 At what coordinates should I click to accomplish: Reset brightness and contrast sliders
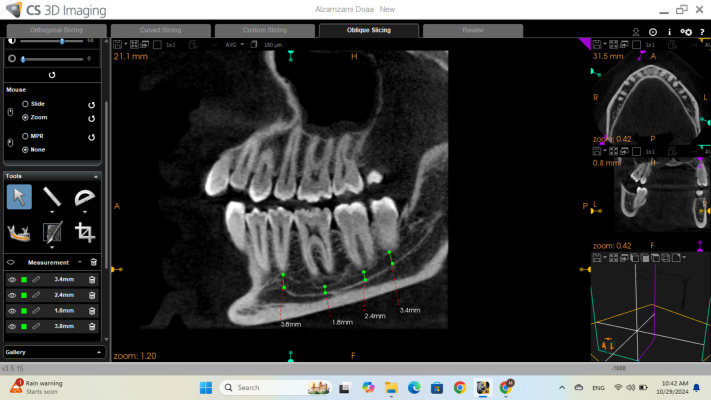pyautogui.click(x=52, y=75)
